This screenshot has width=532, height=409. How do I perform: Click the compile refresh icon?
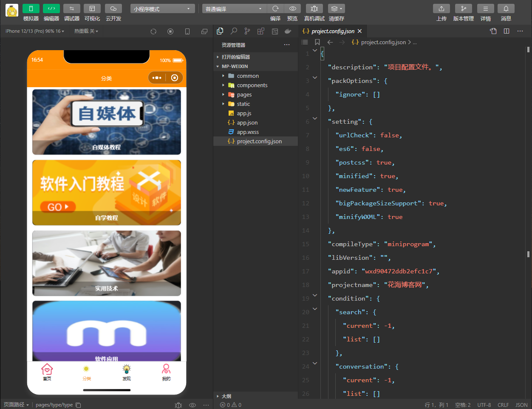275,9
